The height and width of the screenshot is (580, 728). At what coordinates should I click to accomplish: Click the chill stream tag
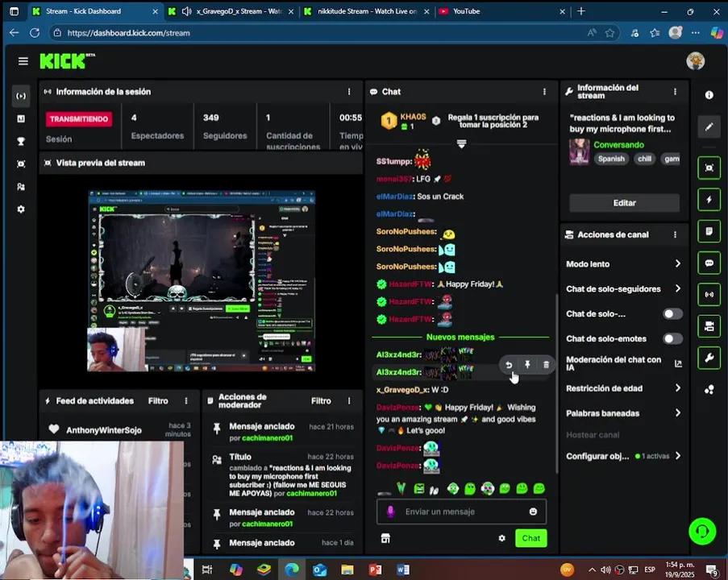(644, 159)
